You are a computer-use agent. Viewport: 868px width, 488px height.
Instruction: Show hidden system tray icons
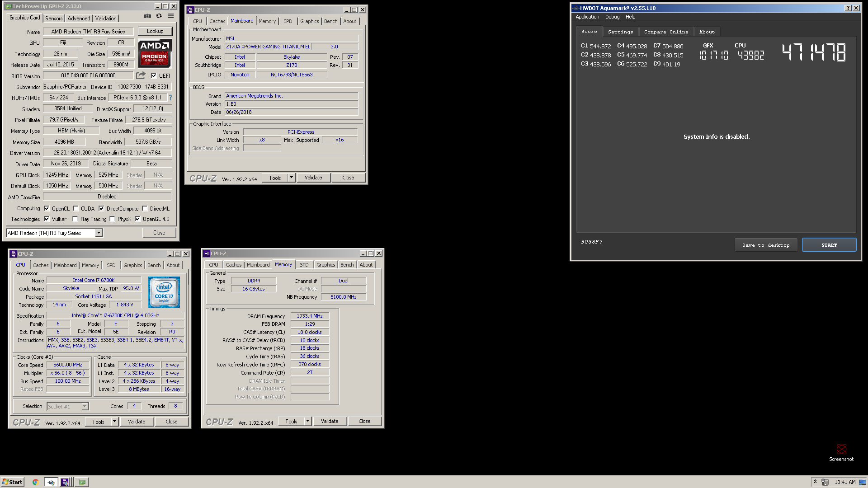(815, 482)
